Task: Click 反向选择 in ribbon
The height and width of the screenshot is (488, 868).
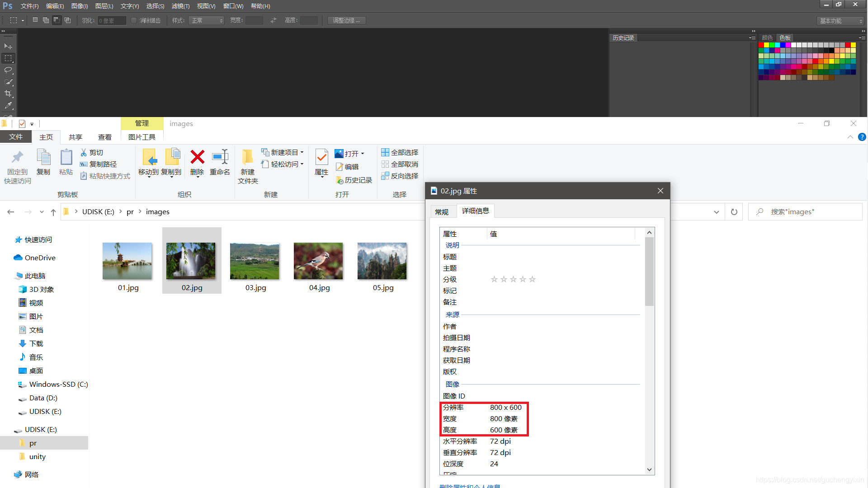Action: click(x=400, y=176)
